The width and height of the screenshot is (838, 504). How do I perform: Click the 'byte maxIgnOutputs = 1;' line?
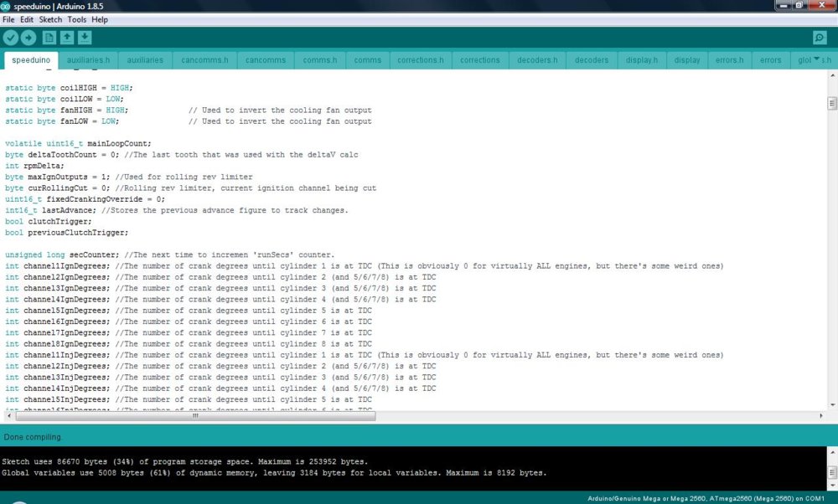point(129,177)
